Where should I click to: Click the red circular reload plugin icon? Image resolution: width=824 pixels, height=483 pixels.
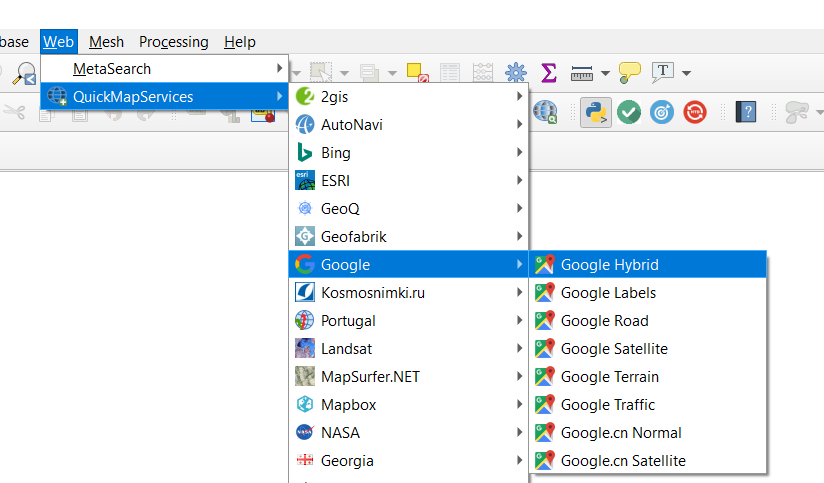(695, 112)
